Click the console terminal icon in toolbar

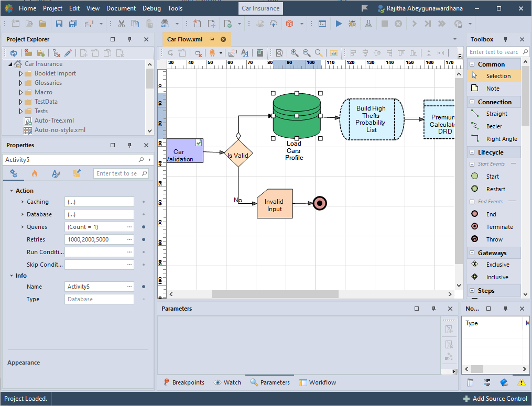click(x=322, y=24)
